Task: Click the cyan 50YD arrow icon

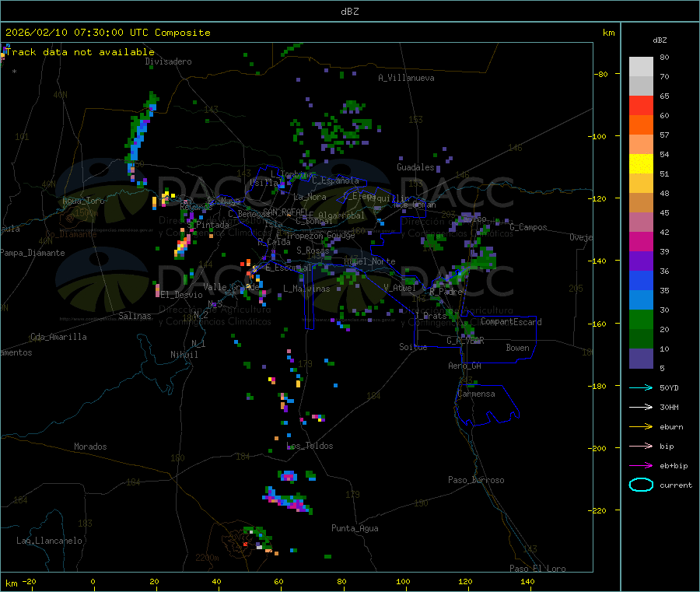Action: 641,387
